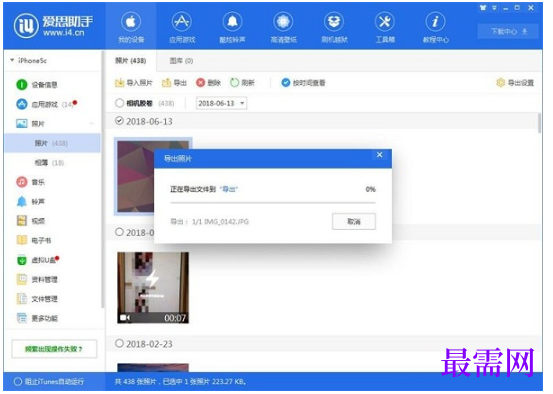The image size is (553, 394).
Task: Open 设备信息 device info in sidebar
Action: pyautogui.click(x=37, y=85)
